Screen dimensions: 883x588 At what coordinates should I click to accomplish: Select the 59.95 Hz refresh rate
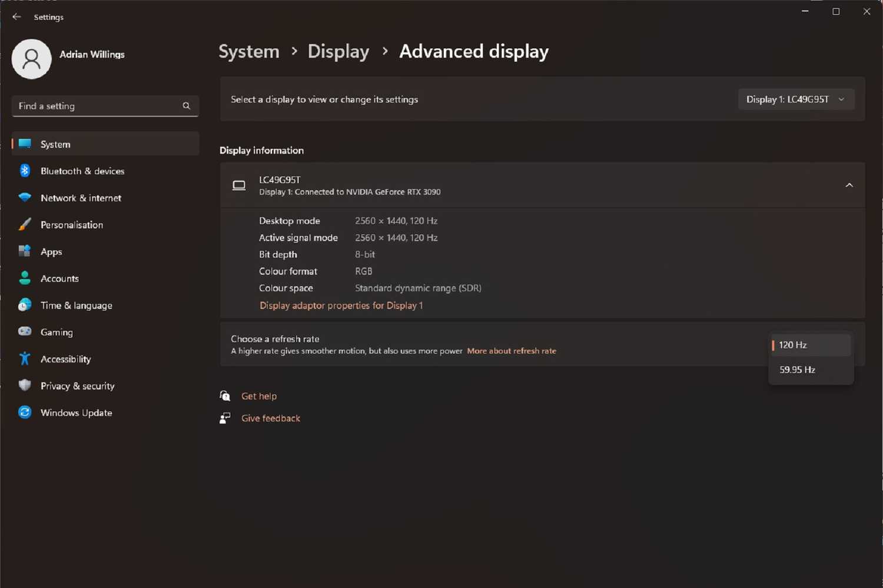(797, 370)
